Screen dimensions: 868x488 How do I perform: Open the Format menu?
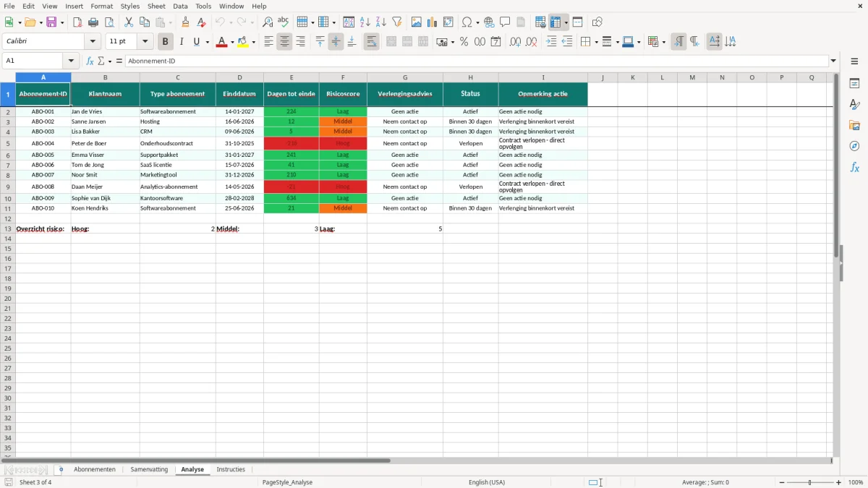101,6
